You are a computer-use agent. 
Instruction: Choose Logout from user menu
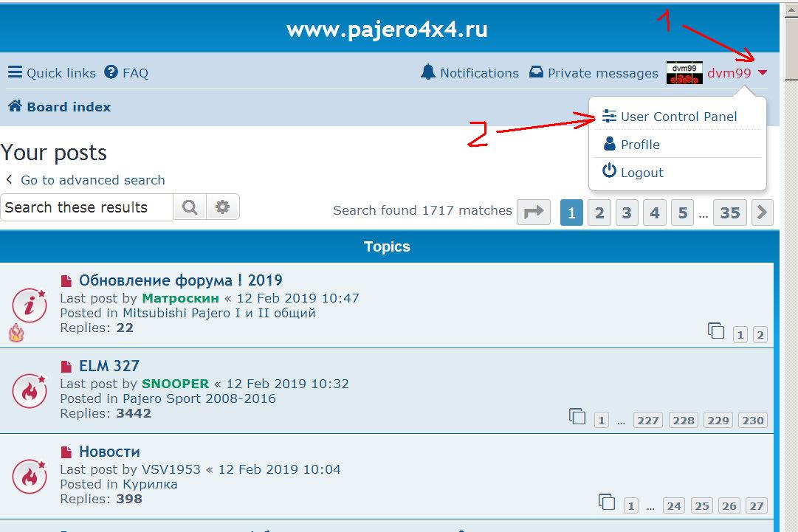coord(641,173)
